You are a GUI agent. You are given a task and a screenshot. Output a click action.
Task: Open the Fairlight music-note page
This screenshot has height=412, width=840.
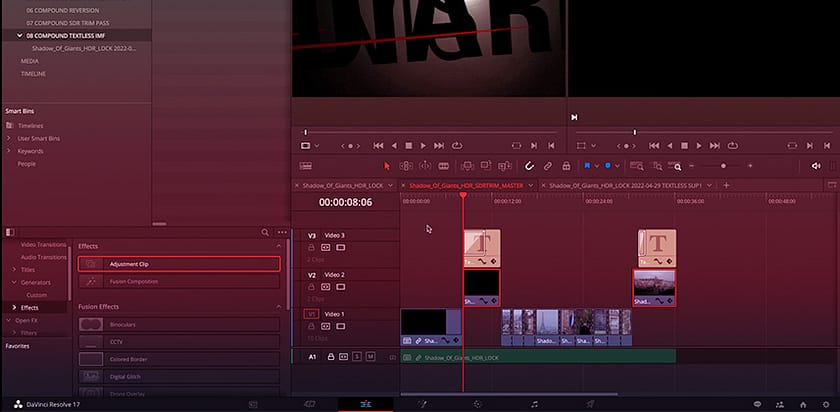[534, 404]
